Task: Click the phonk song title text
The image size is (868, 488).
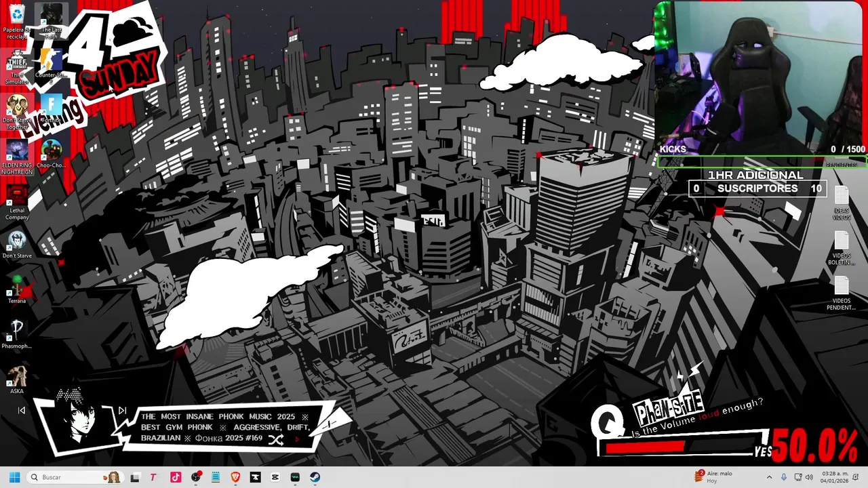Action: 225,427
